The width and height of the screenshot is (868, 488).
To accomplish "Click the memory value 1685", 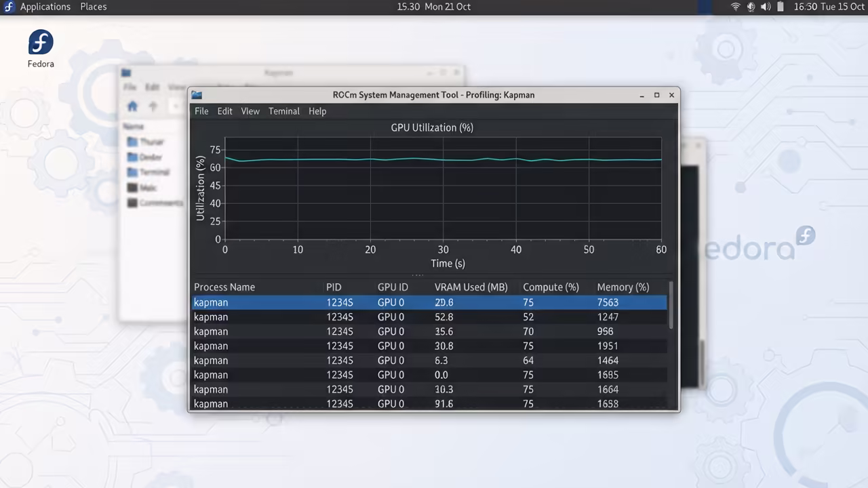I will click(608, 375).
